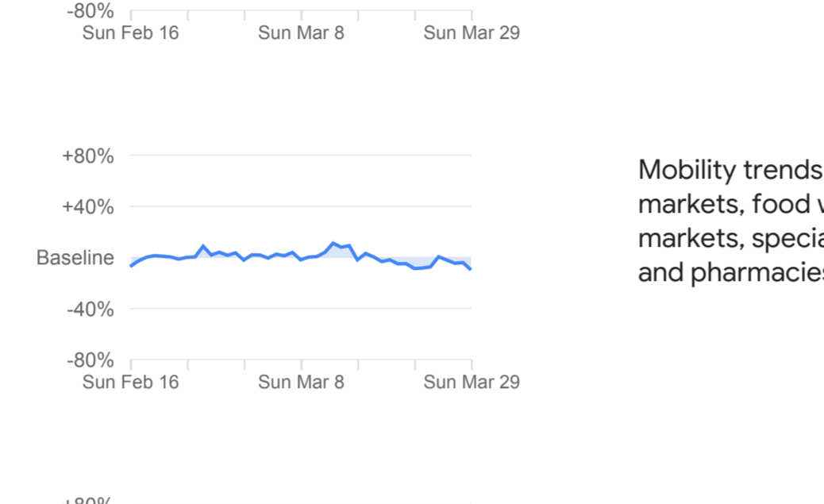The image size is (824, 504).
Task: Click the "markets, specia" text line
Action: tap(730, 238)
